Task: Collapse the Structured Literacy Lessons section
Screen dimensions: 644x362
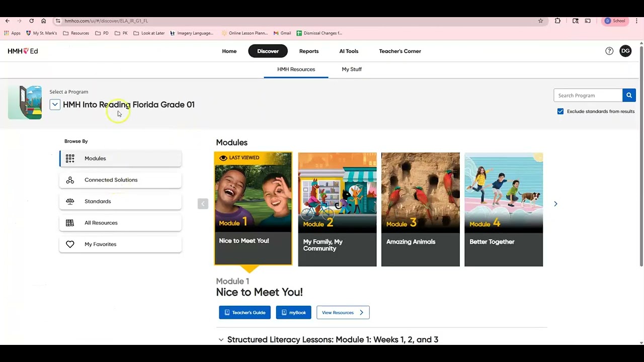Action: pos(221,340)
